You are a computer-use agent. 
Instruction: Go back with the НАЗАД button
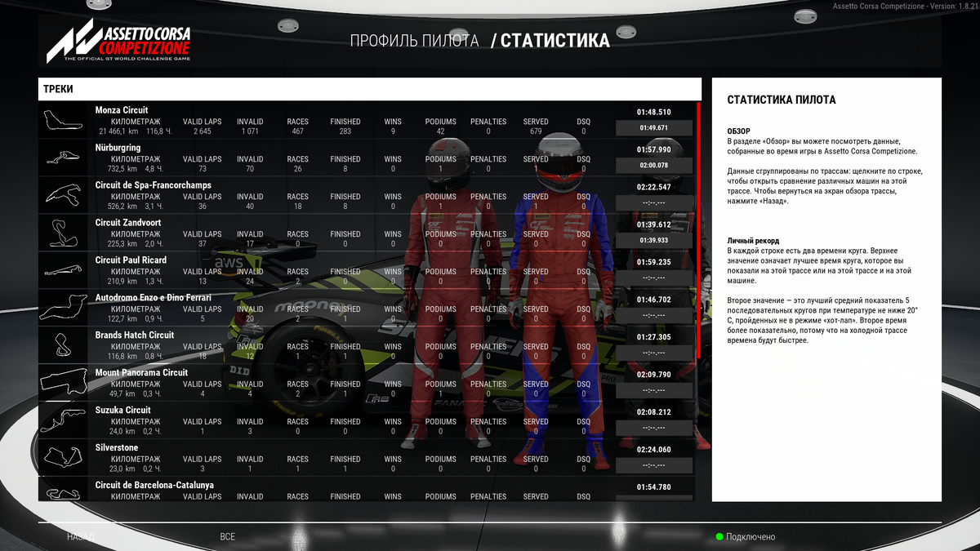pos(81,537)
